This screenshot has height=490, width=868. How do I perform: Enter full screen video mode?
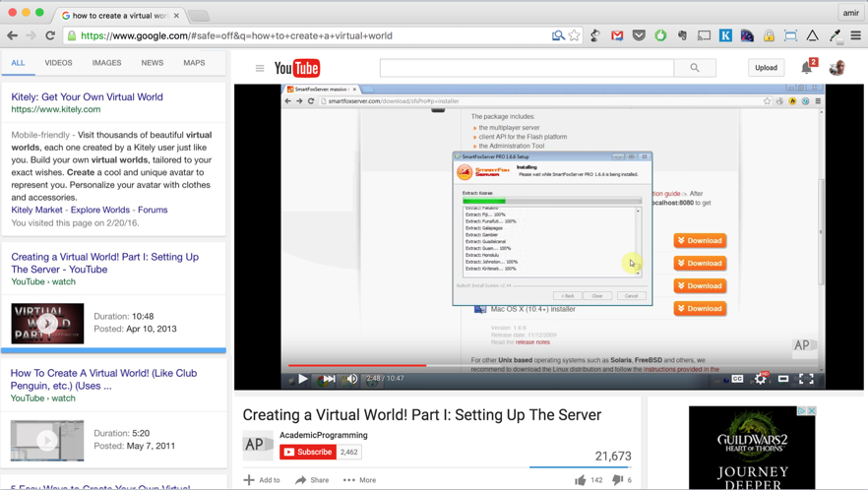pos(807,379)
